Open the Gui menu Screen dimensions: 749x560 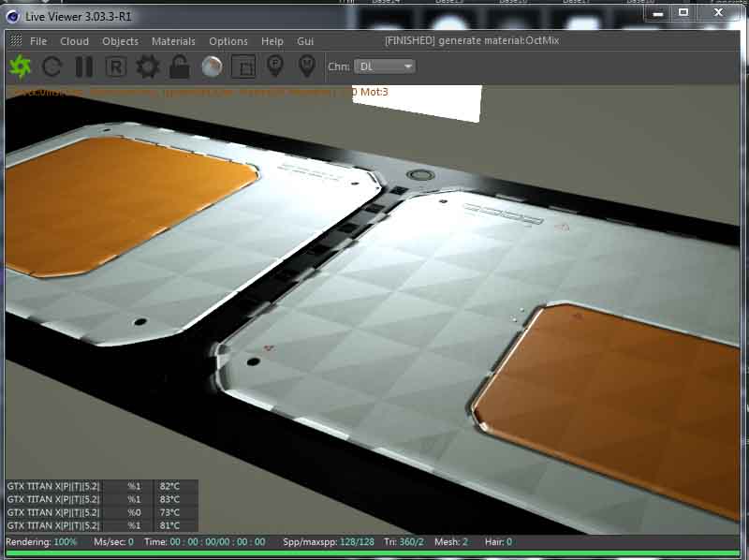(x=305, y=41)
